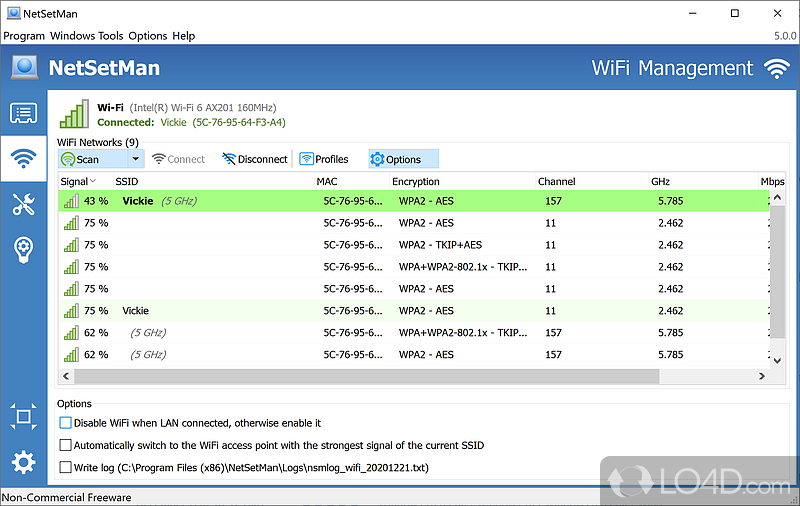Open the tools sidebar icon with wrench
This screenshot has height=506, width=800.
[x=23, y=204]
